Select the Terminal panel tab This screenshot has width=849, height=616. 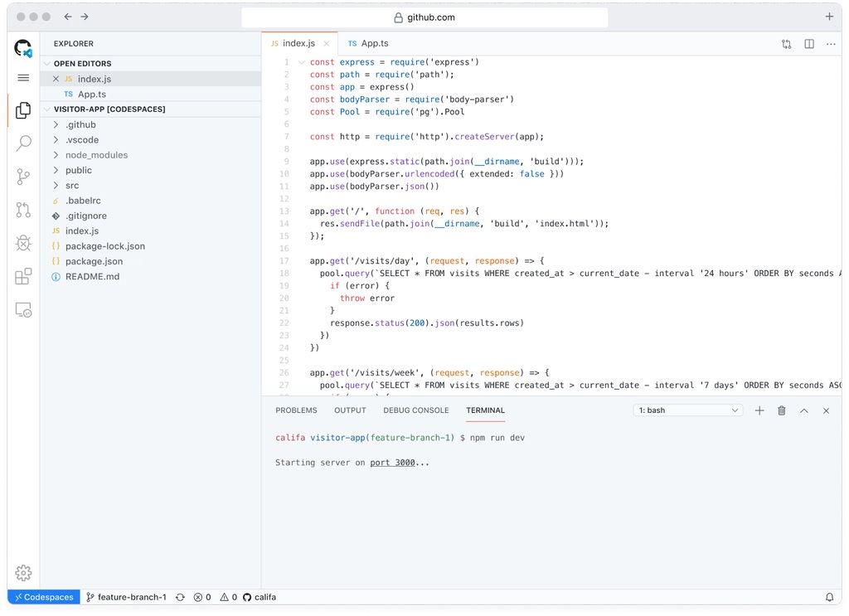[x=485, y=410]
